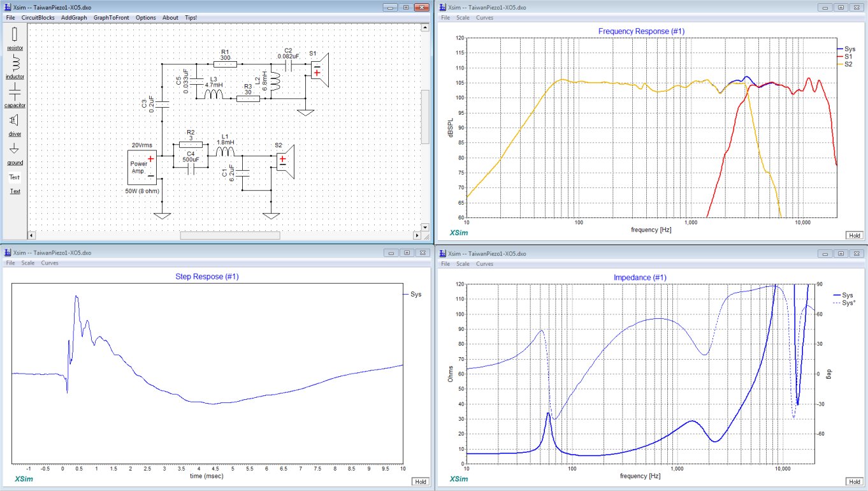Image resolution: width=868 pixels, height=491 pixels.
Task: Open Scale menu in Step Response window
Action: tap(28, 263)
